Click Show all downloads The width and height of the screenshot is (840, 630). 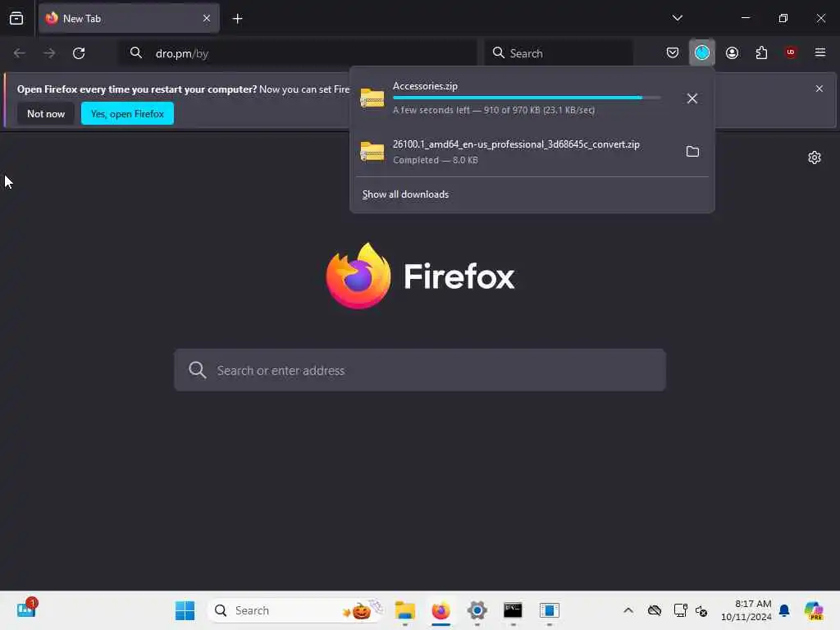click(x=405, y=194)
